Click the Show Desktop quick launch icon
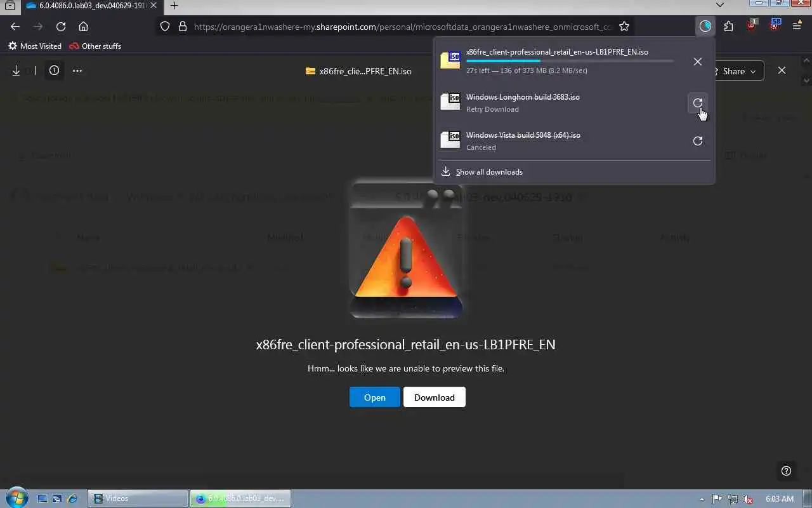The height and width of the screenshot is (508, 812). pos(43,499)
